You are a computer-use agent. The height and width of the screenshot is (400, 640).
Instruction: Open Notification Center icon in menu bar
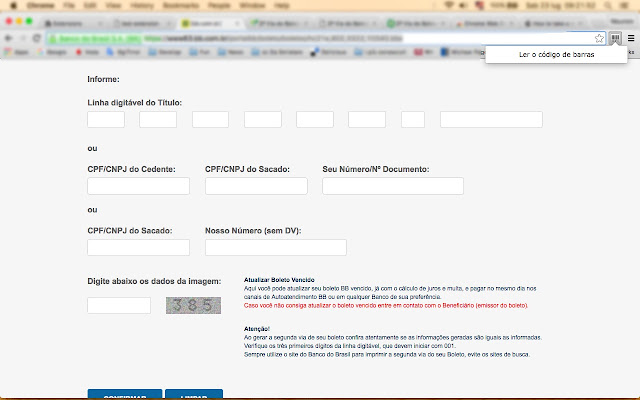pyautogui.click(x=624, y=6)
